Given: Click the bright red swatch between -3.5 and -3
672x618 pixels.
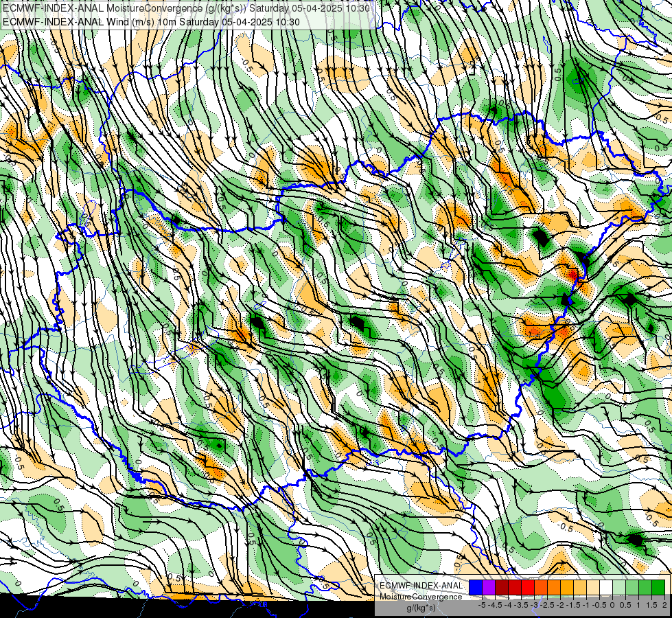Looking at the screenshot, I should click(x=528, y=588).
